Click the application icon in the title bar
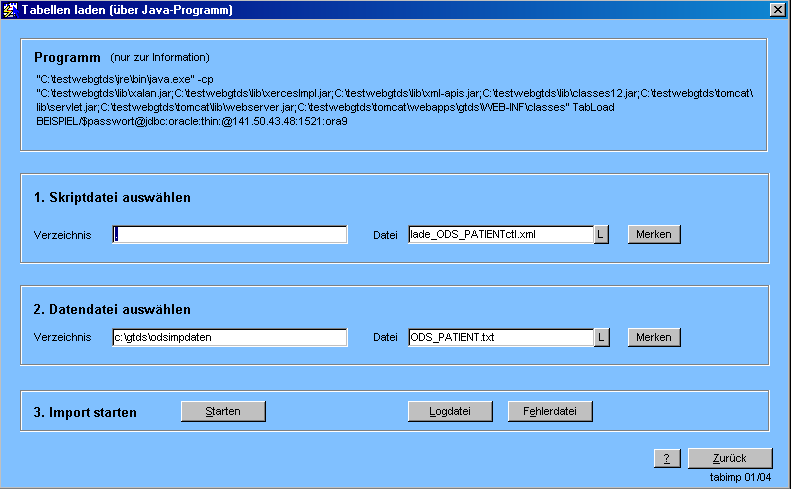This screenshot has height=489, width=791. pos(11,10)
